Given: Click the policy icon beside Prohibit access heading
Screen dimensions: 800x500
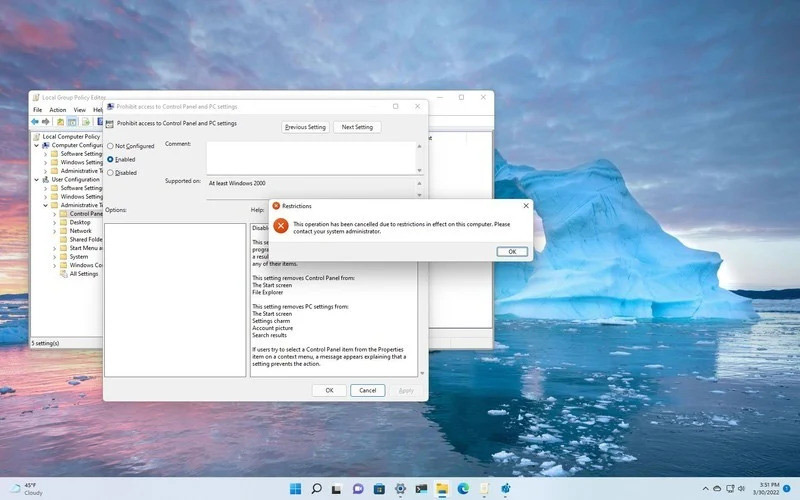Looking at the screenshot, I should [110, 124].
